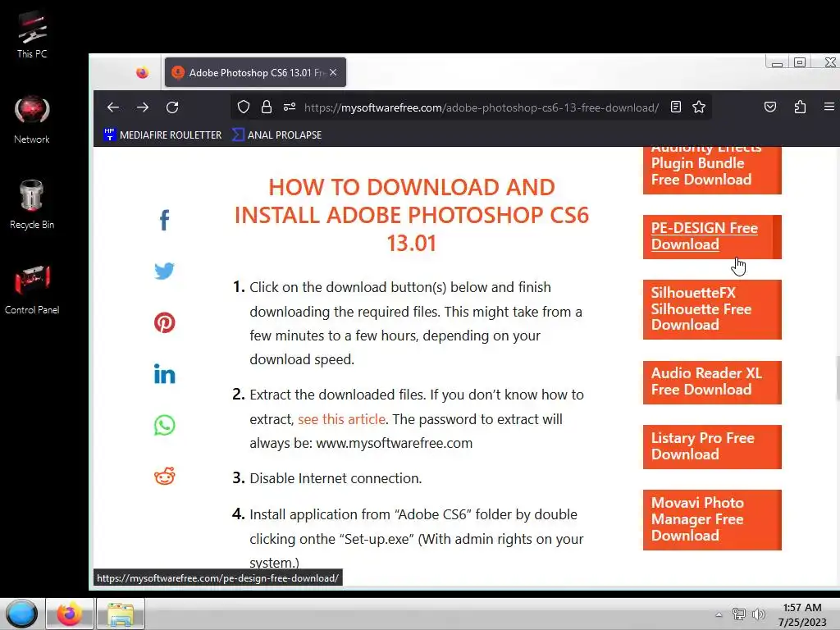Go forward with the browser forward arrow

[143, 107]
